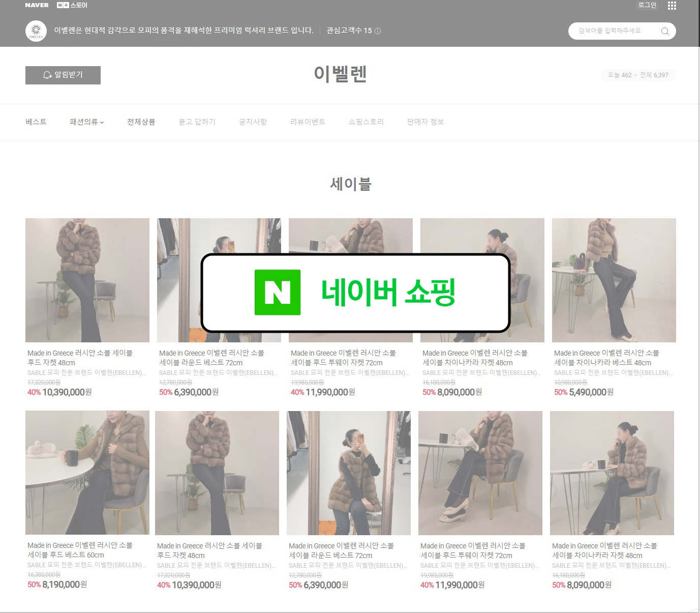The width and height of the screenshot is (700, 613).
Task: Enable store notifications via 알림받기
Action: coord(63,75)
